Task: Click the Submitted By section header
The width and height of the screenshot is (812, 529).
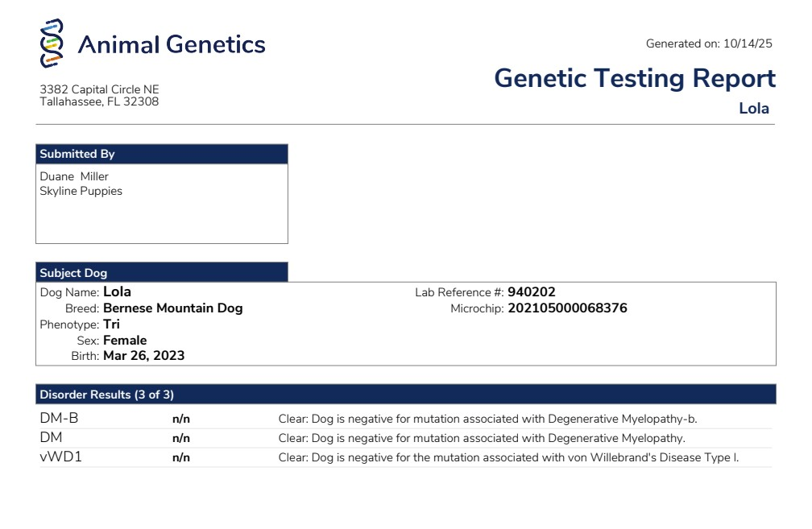Action: click(77, 154)
